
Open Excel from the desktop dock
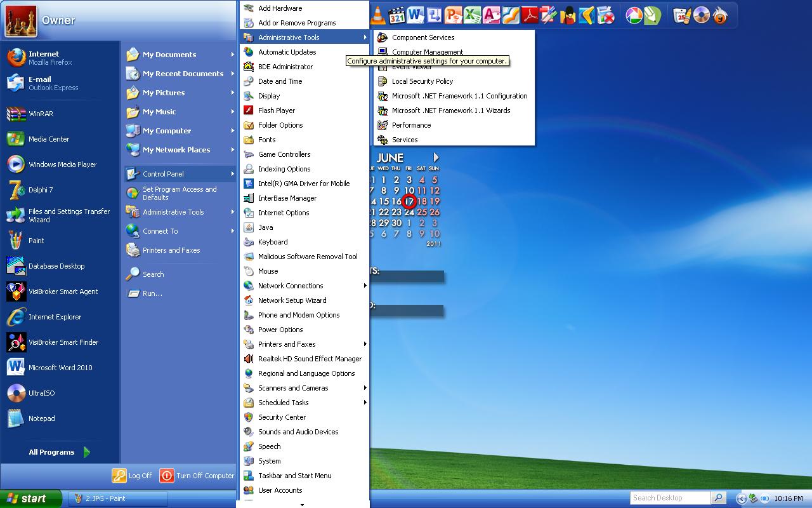tap(472, 15)
